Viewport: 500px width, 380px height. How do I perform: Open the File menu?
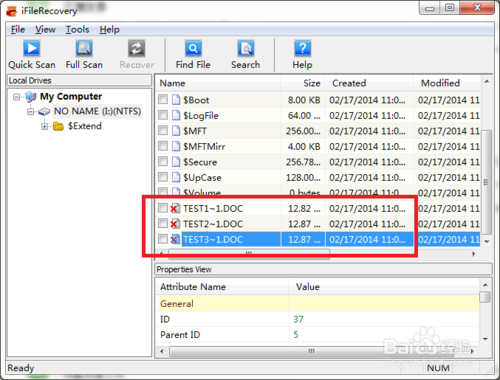coord(18,30)
